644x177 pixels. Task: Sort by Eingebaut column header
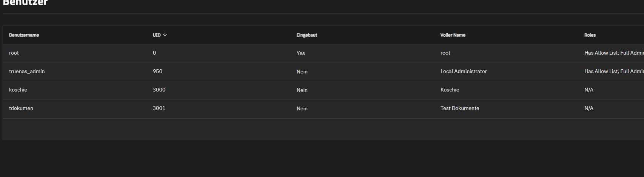click(x=307, y=35)
